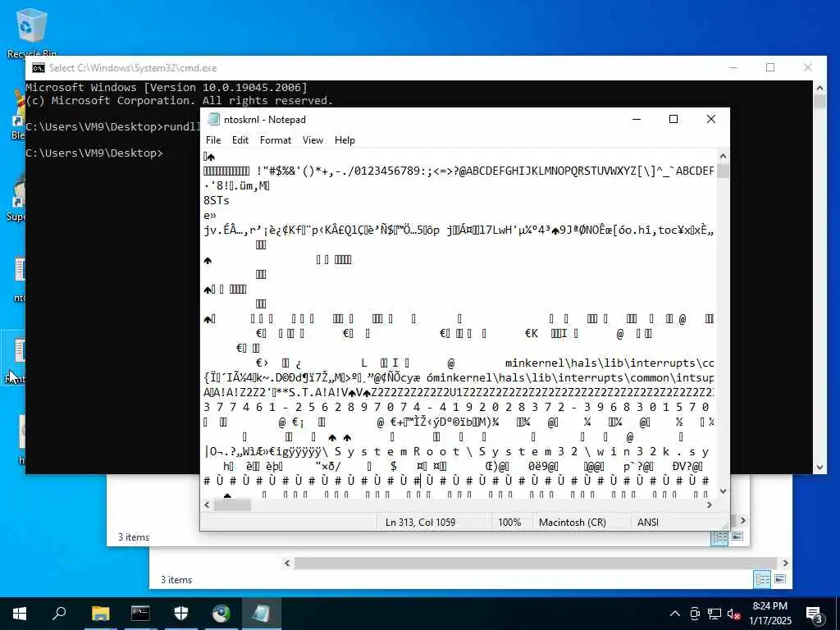This screenshot has width=840, height=630.
Task: Click the '100%' zoom status entry
Action: coord(509,523)
